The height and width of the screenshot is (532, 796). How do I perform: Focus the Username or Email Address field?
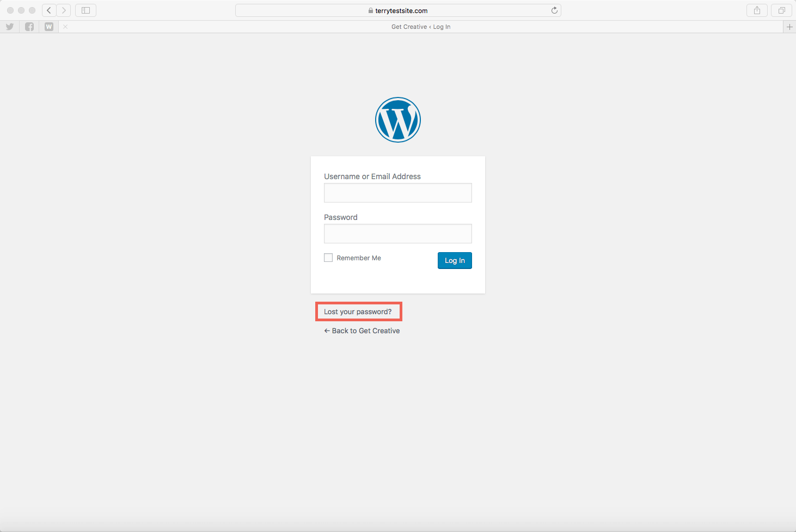point(398,193)
